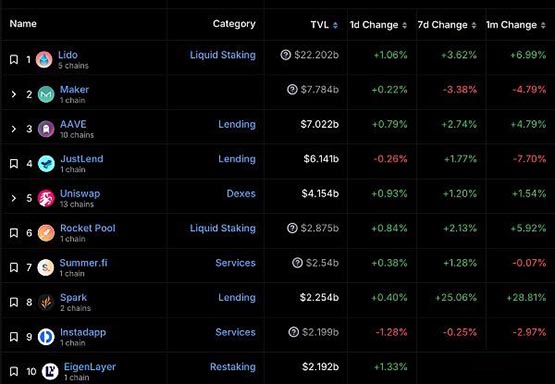The height and width of the screenshot is (384, 555).
Task: Bookmark the JustLend row
Action: coord(14,164)
